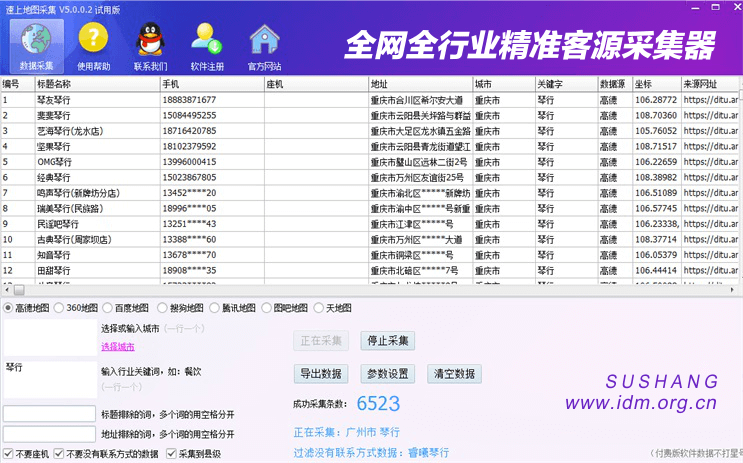
Task: Toggle 不要座机 checkbox
Action: [8, 454]
